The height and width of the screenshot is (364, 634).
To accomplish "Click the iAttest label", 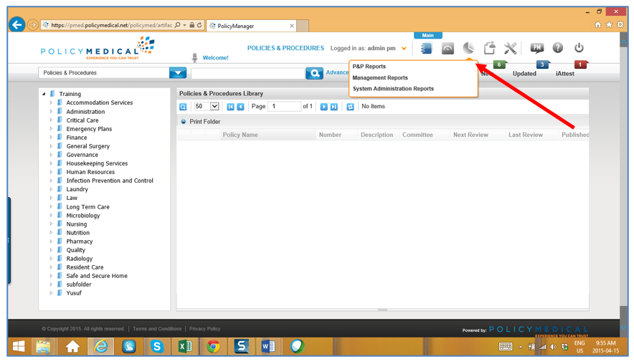I will (x=565, y=74).
